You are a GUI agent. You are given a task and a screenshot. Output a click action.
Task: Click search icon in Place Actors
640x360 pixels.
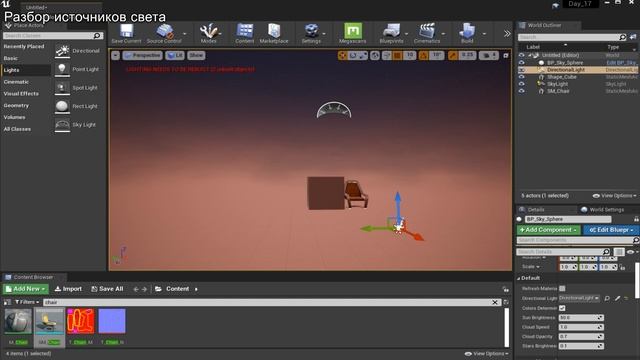pos(97,36)
